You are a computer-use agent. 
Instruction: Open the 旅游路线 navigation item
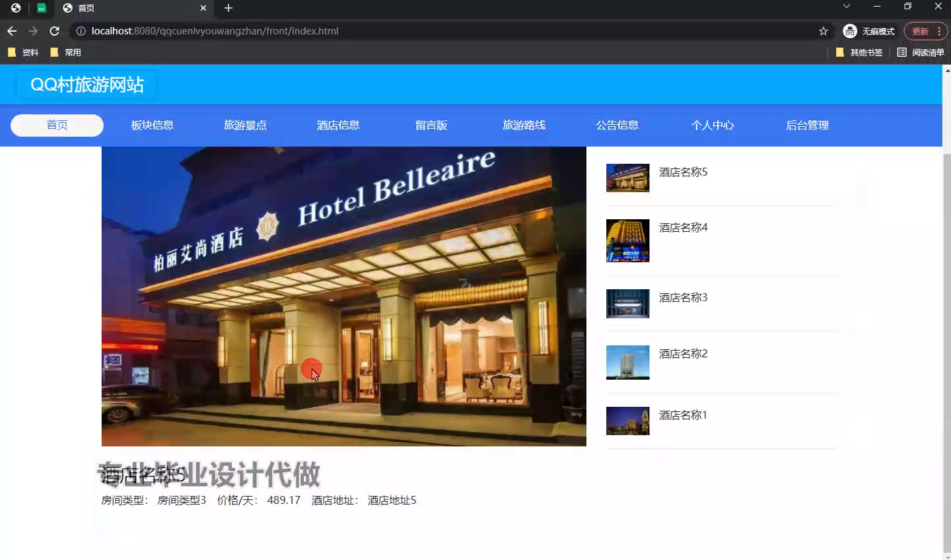(x=524, y=125)
